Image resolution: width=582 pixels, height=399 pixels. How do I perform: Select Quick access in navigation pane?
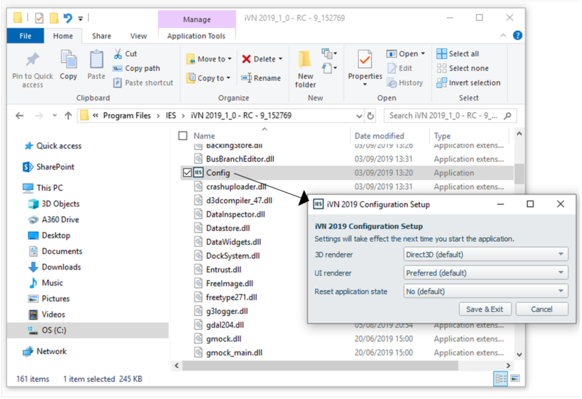pos(53,146)
